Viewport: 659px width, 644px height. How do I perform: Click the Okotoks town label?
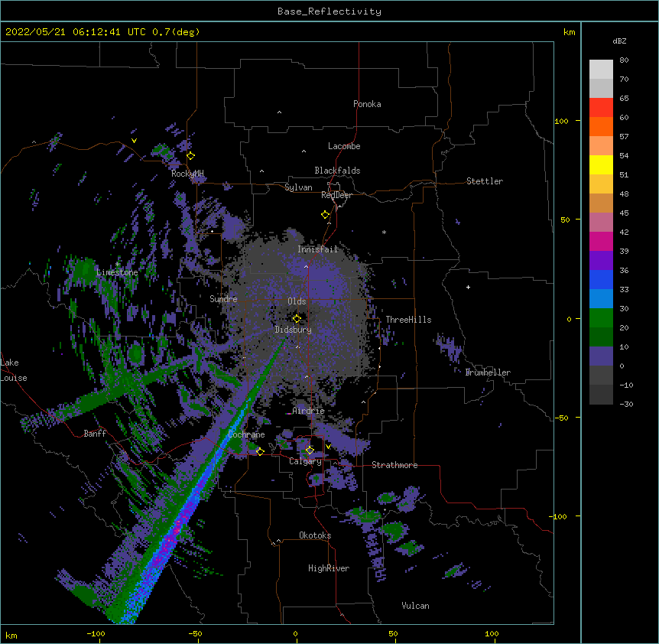tap(315, 535)
